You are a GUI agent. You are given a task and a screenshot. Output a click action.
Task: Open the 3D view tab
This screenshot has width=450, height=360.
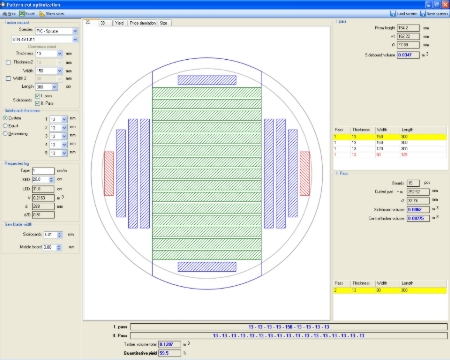coord(103,23)
